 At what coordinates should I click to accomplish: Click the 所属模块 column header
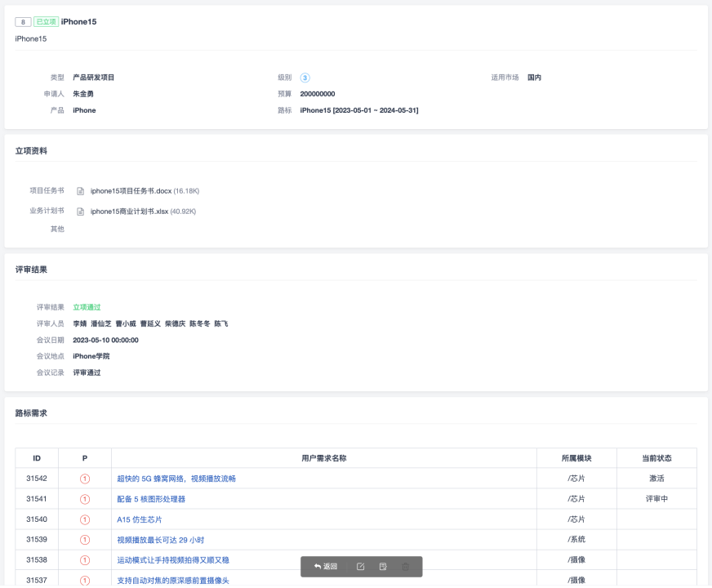coord(576,458)
